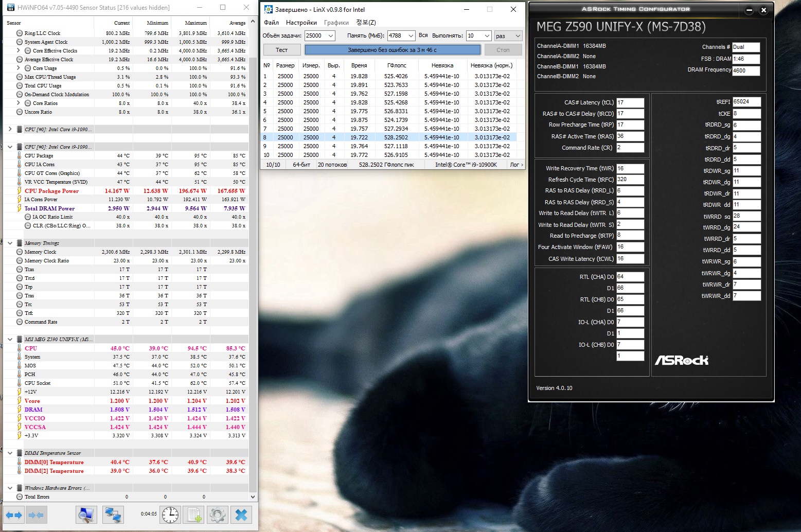Close sensors with the blue X icon
801x532 pixels.
click(x=241, y=515)
